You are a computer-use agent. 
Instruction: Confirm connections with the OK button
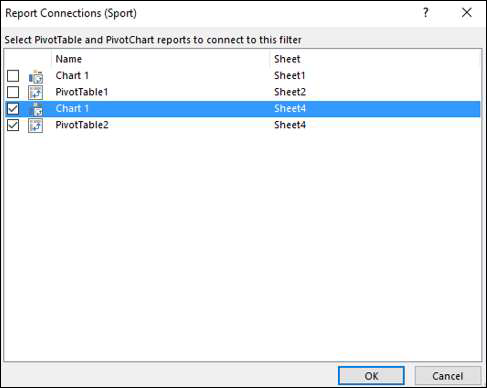(371, 376)
